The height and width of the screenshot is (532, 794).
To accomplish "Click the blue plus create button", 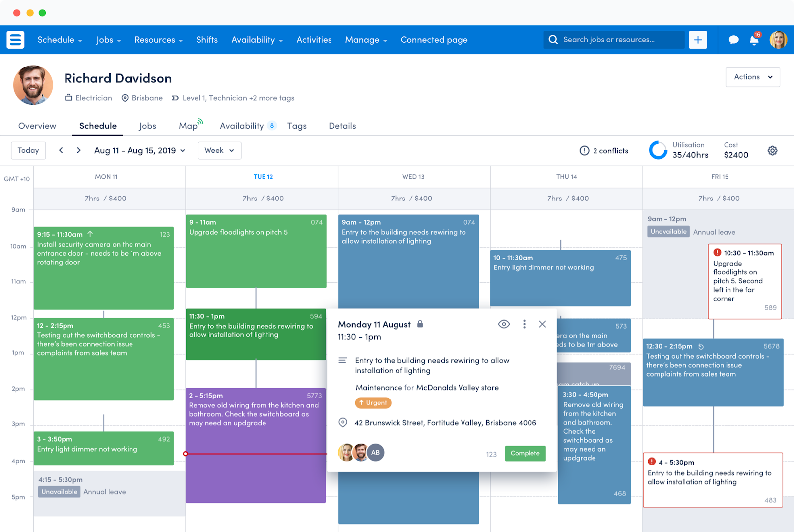I will tap(698, 40).
